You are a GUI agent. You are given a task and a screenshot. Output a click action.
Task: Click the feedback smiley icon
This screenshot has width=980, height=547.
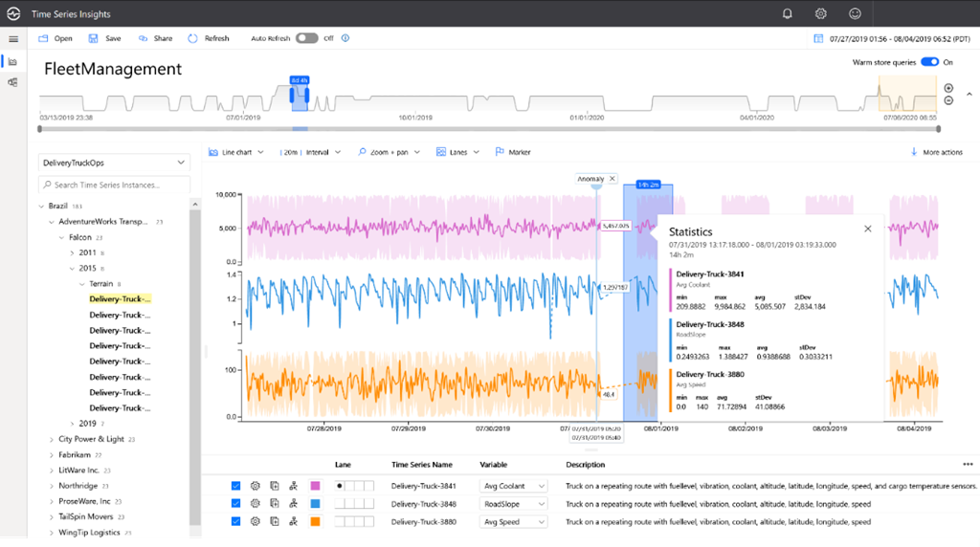(855, 13)
